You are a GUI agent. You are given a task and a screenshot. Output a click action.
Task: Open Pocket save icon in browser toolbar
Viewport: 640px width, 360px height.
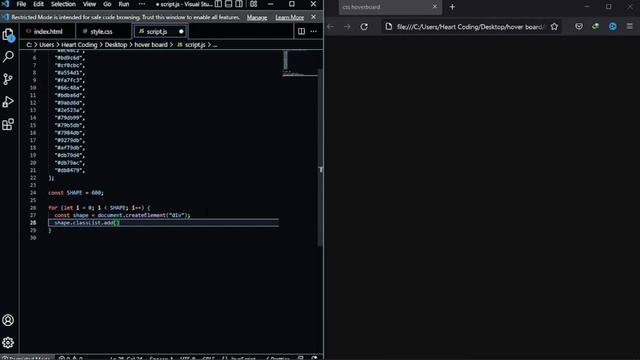pyautogui.click(x=579, y=27)
